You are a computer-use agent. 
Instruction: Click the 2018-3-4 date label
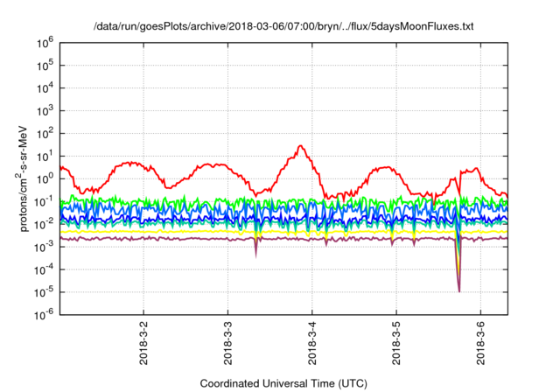coord(312,343)
